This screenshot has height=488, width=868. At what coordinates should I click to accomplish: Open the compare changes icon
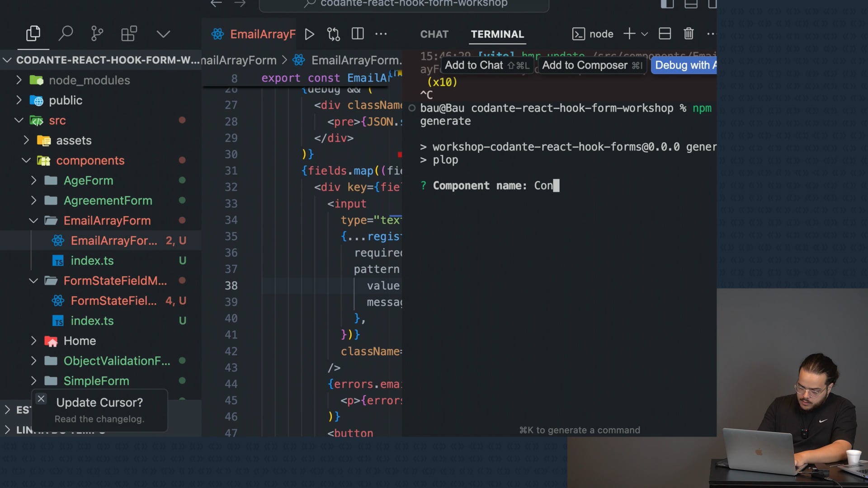pos(334,34)
